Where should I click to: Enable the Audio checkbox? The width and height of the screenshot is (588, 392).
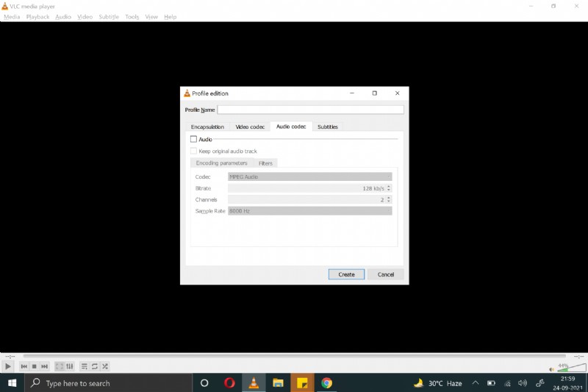coord(193,139)
